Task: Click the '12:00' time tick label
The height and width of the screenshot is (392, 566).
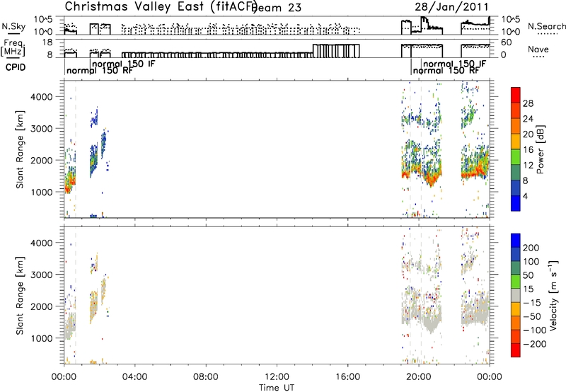Action: click(277, 377)
